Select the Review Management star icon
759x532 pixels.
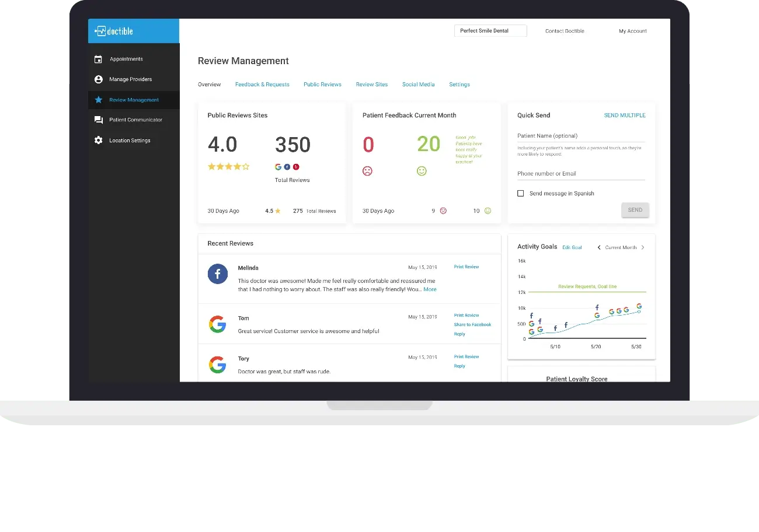[x=98, y=100]
